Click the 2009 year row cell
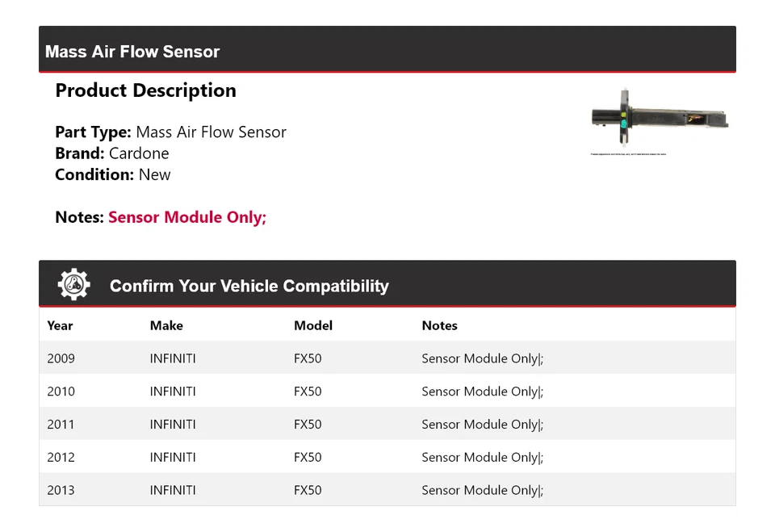The image size is (775, 532). (61, 358)
